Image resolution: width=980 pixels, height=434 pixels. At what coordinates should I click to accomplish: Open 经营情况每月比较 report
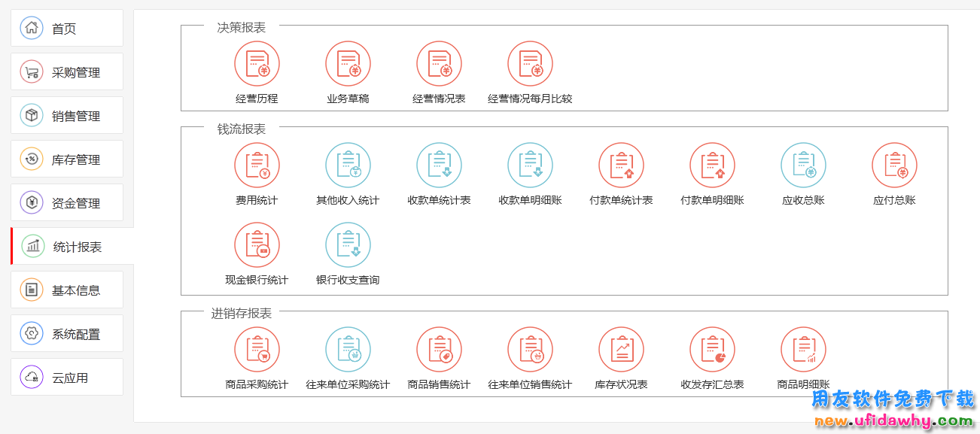click(x=530, y=64)
